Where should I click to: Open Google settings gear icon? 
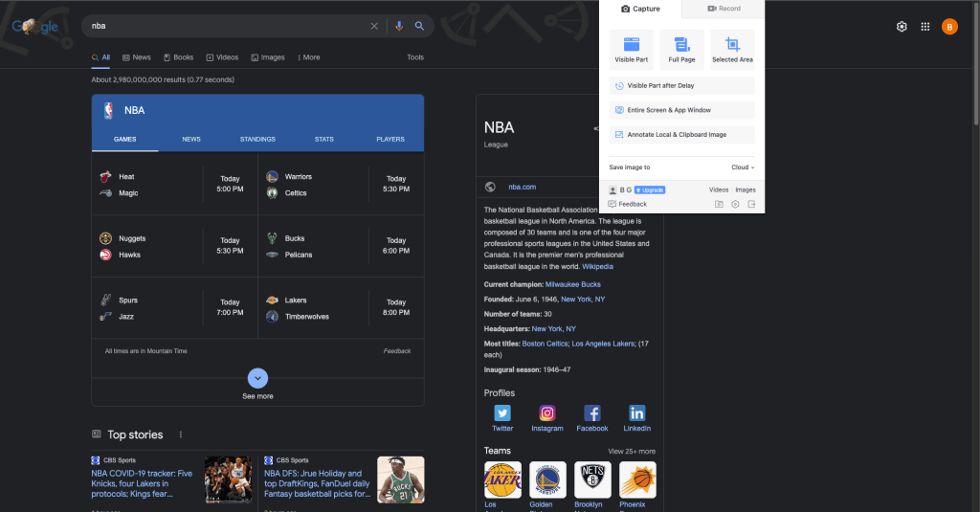click(902, 27)
